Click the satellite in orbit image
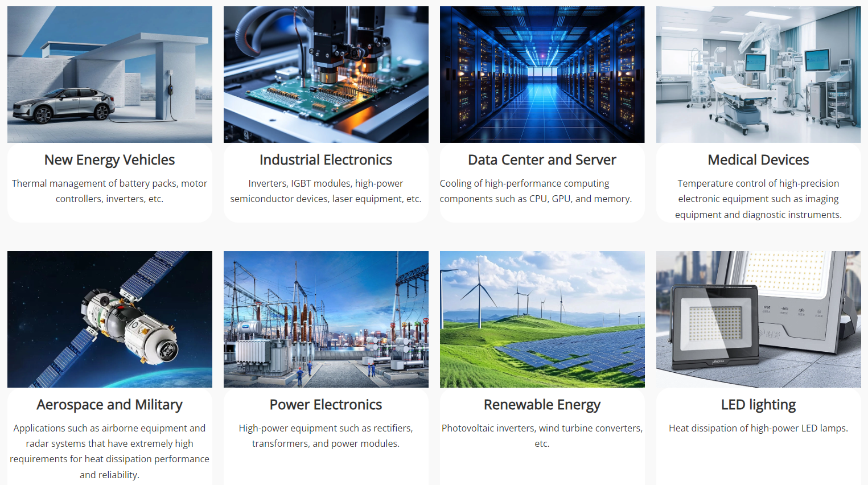This screenshot has height=485, width=868. pyautogui.click(x=110, y=319)
